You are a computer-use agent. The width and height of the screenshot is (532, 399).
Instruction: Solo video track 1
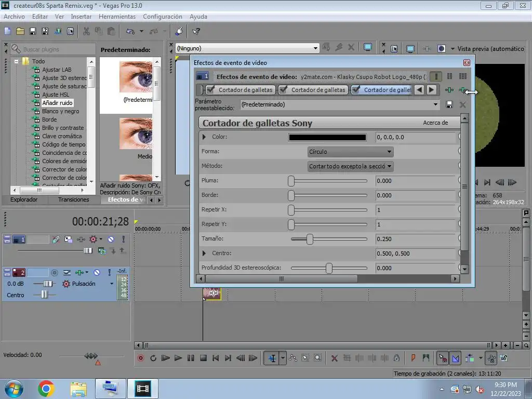tap(124, 239)
